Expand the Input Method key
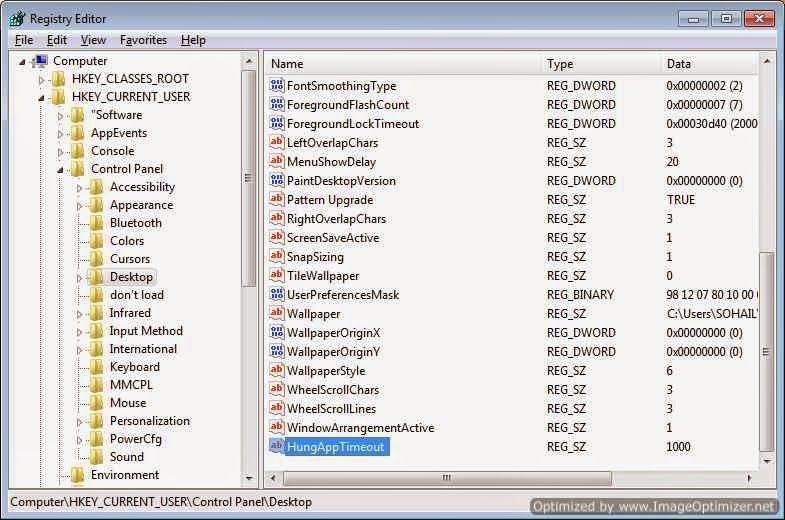Screen dimensions: 785x520 (x=80, y=332)
